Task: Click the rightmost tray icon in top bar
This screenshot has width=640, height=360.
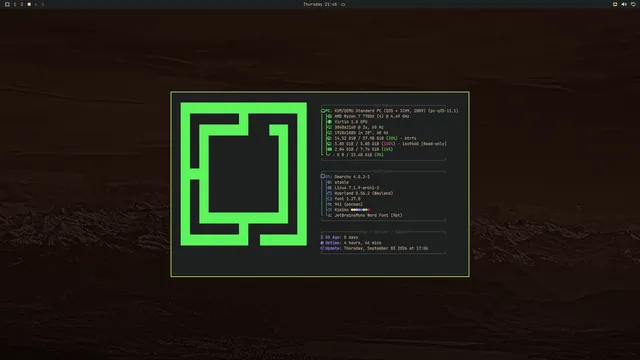Action: coord(633,4)
